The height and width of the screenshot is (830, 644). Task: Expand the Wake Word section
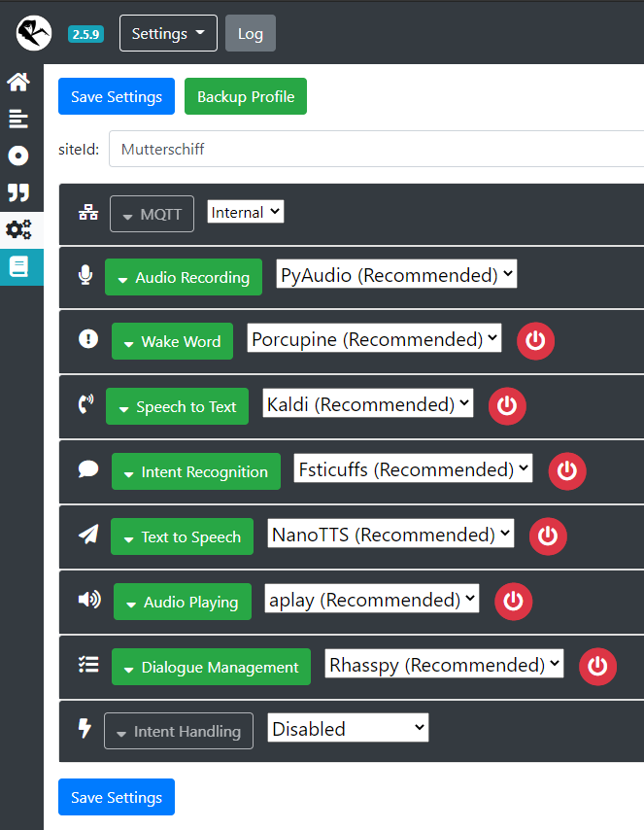click(173, 341)
